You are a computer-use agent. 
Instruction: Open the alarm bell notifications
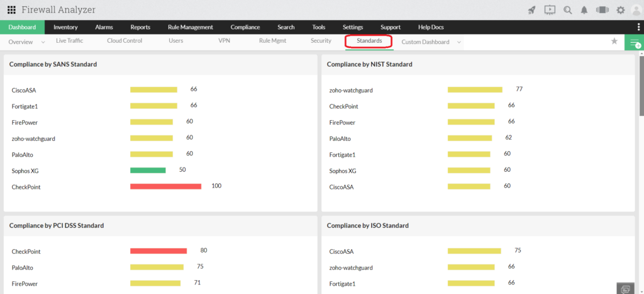584,10
